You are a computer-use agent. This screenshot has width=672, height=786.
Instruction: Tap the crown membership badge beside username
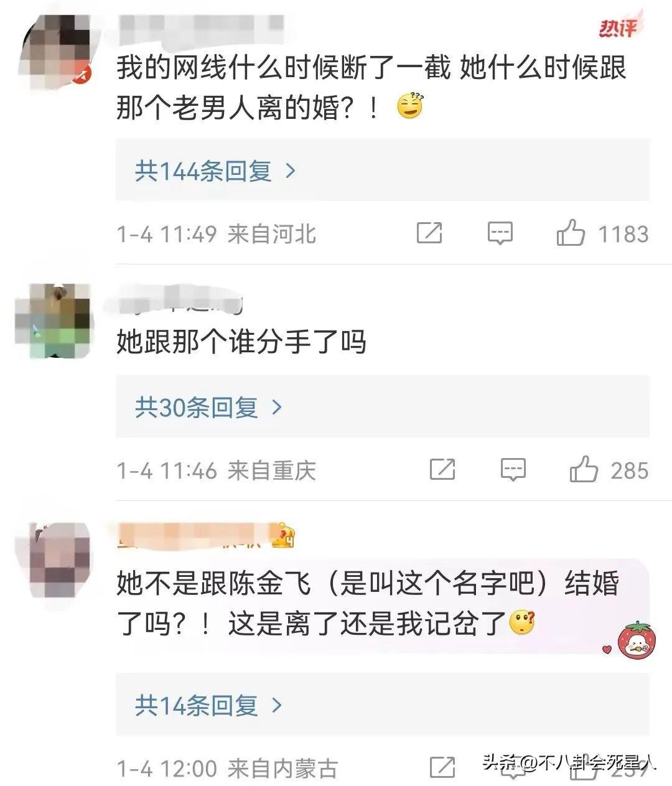pos(282,535)
